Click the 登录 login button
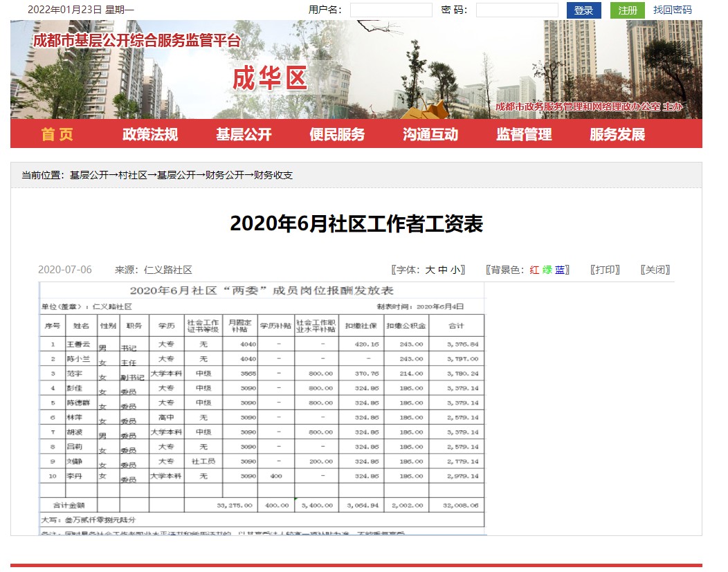This screenshot has width=728, height=572. pos(583,10)
